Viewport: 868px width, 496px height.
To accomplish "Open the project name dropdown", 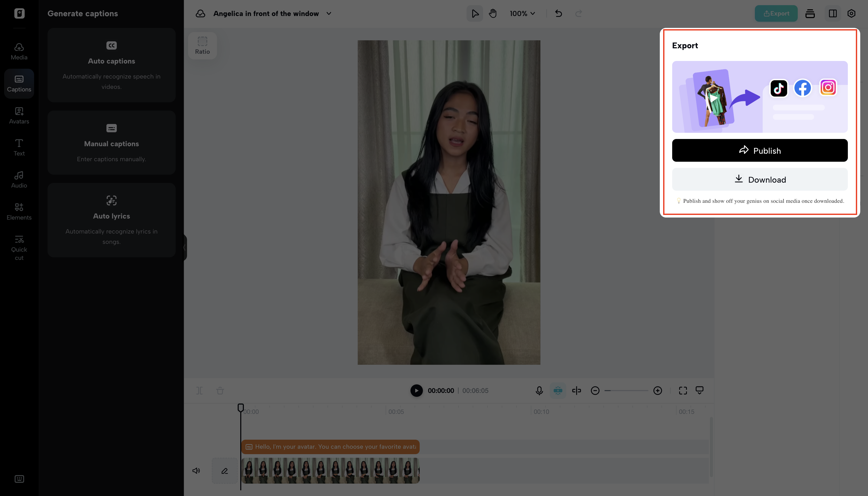I will pos(328,14).
